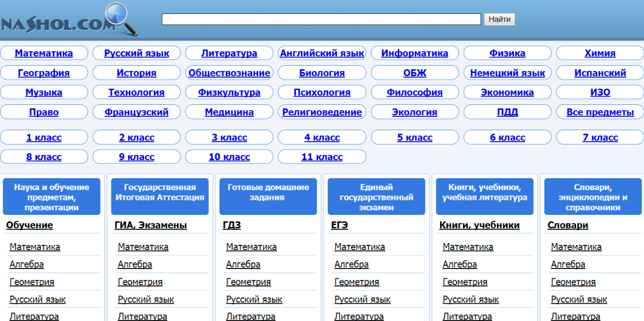Open Математика under ГДЗ

(251, 247)
